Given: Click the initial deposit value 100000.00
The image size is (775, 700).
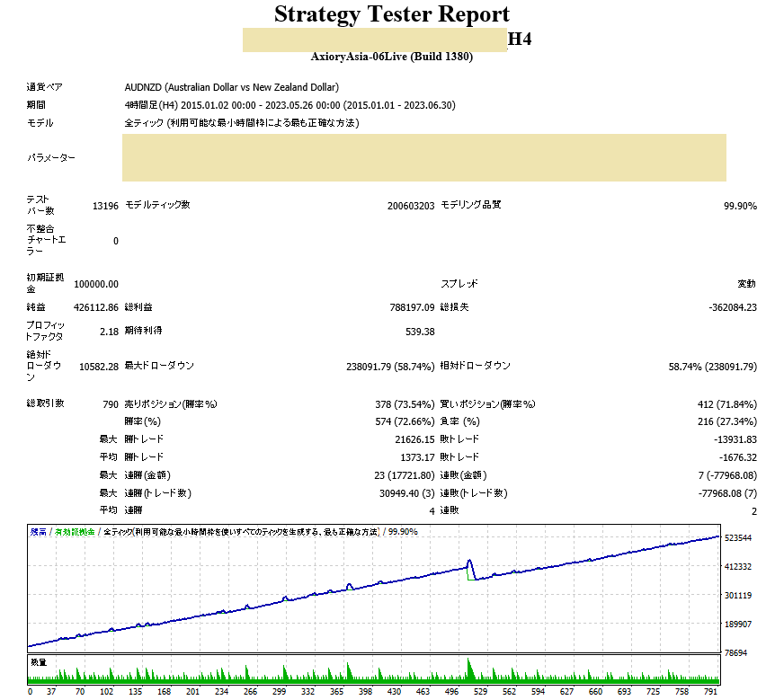Looking at the screenshot, I should [x=96, y=284].
